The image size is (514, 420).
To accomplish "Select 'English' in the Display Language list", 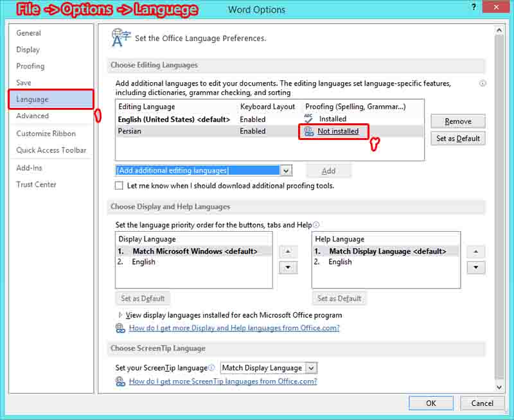I will pyautogui.click(x=194, y=262).
